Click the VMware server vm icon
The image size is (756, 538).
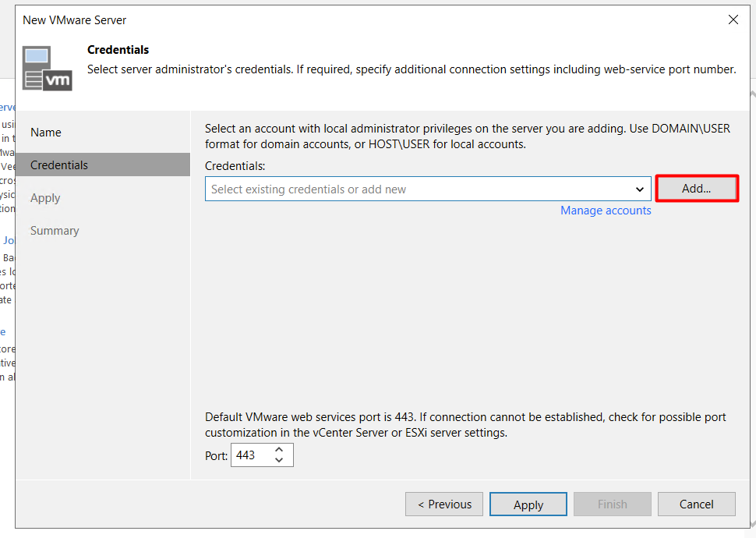48,68
